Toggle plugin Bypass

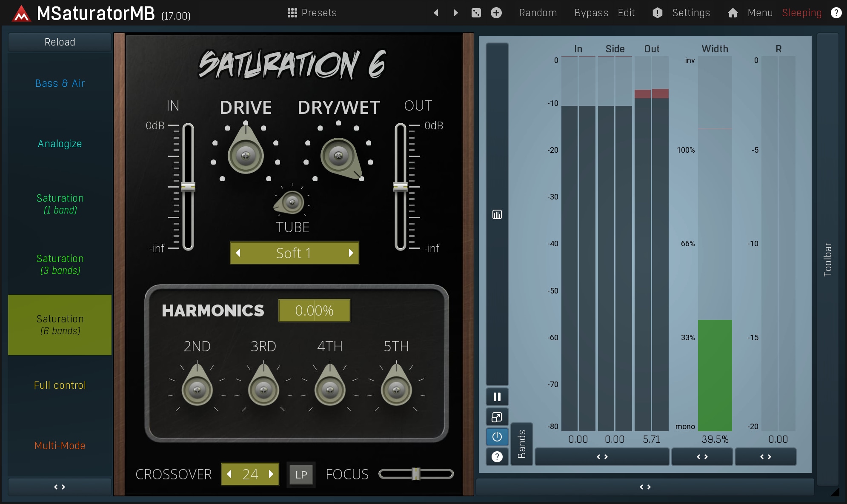(x=591, y=13)
